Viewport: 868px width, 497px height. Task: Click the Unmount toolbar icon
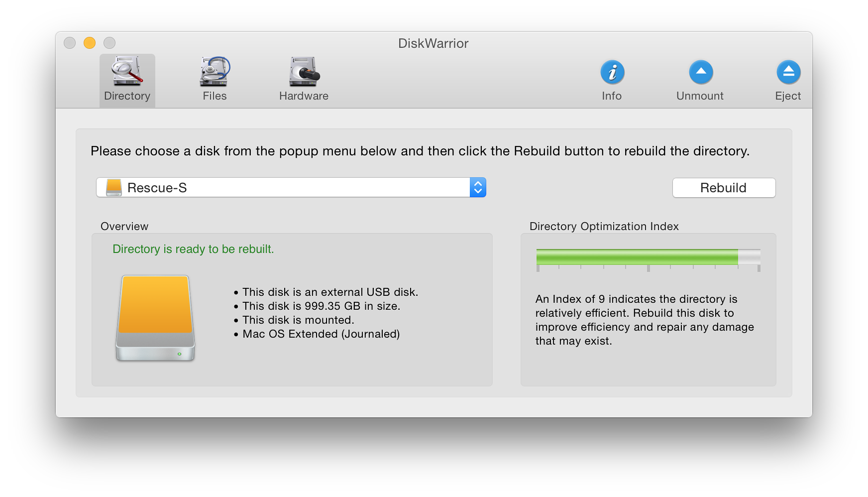point(701,72)
